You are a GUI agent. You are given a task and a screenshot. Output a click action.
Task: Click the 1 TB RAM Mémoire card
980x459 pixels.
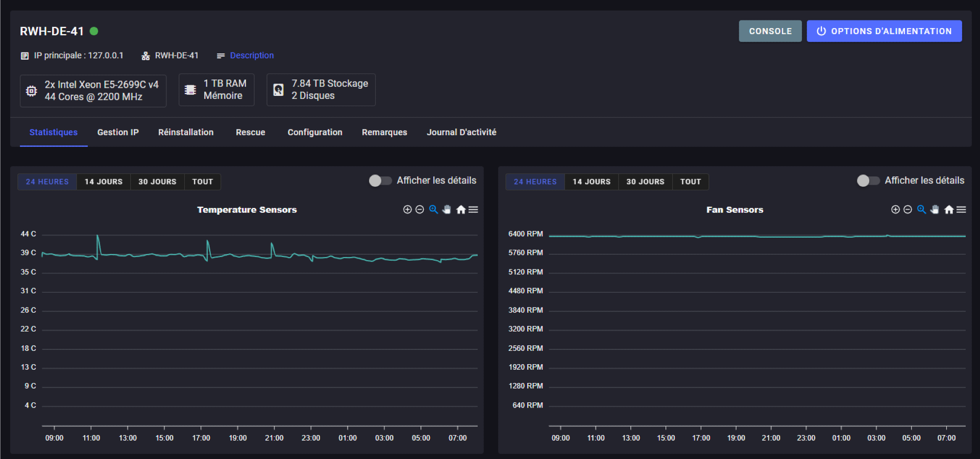click(x=216, y=90)
